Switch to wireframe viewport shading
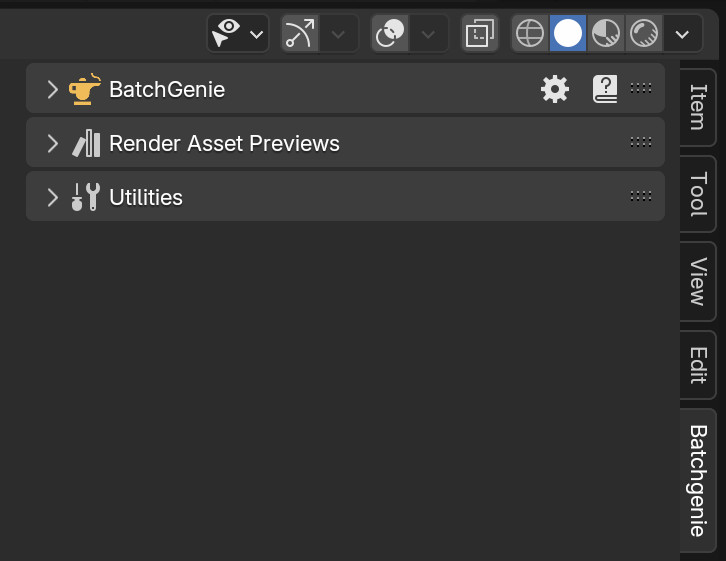726x561 pixels. 530,33
